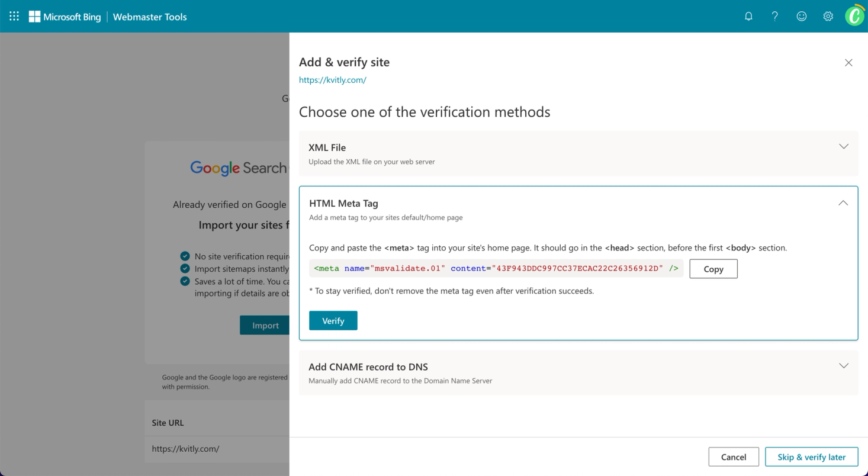Open the help question mark icon
Image resolution: width=868 pixels, height=476 pixels.
774,17
